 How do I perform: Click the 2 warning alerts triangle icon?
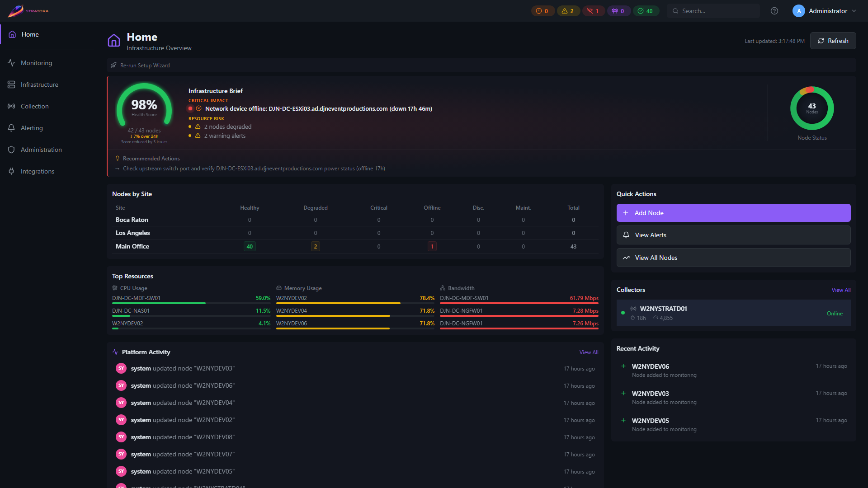click(198, 136)
